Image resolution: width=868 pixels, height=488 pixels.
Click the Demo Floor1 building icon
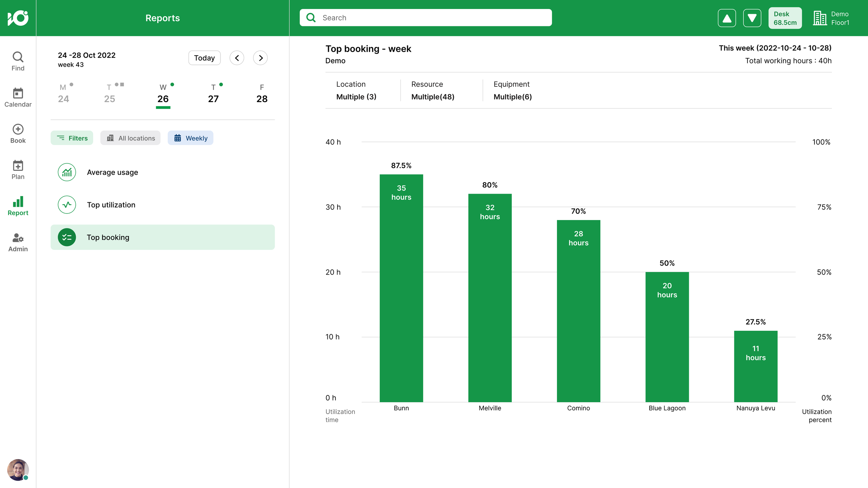(819, 18)
